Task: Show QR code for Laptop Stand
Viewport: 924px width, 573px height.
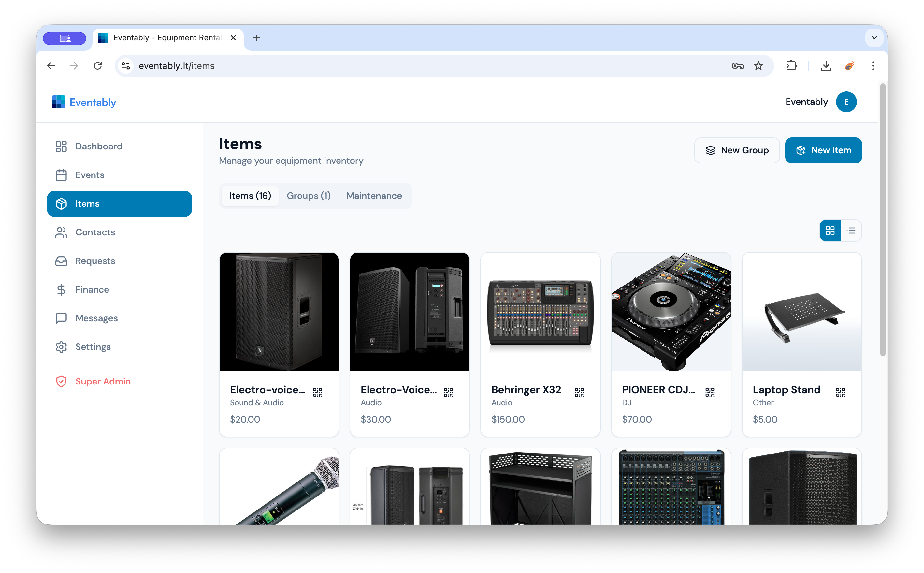Action: (841, 392)
